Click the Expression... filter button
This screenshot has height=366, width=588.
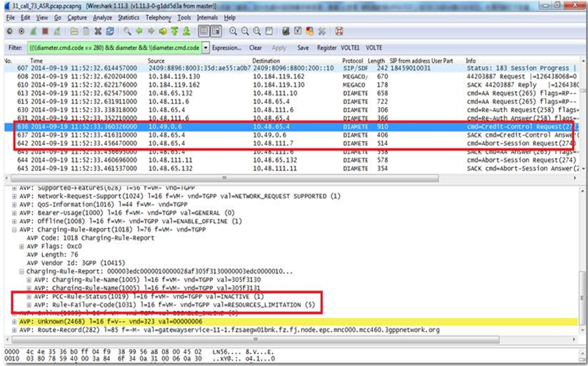coord(227,48)
